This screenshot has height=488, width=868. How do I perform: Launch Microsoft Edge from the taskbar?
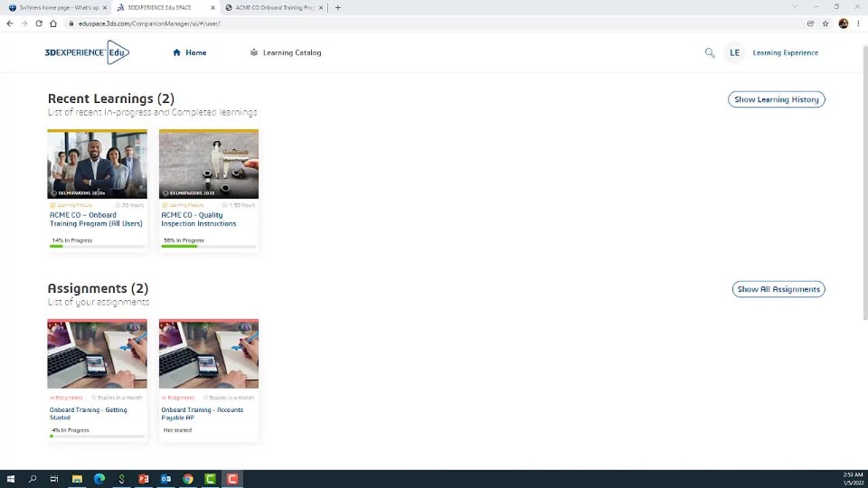tap(99, 479)
